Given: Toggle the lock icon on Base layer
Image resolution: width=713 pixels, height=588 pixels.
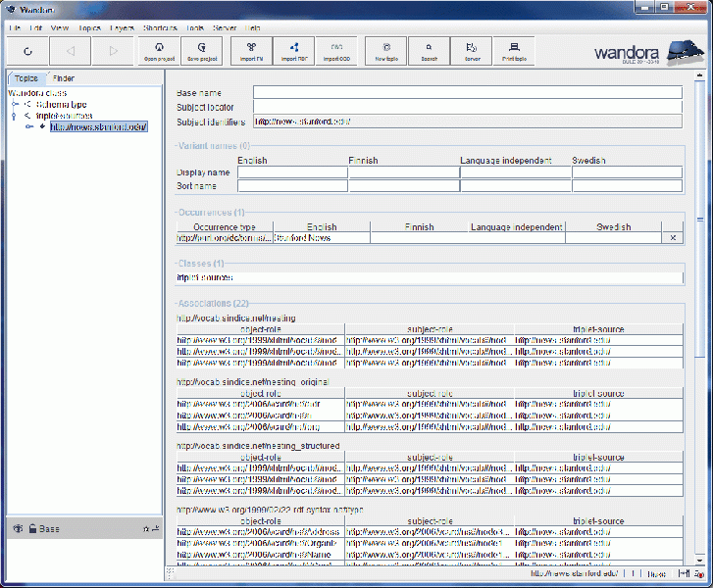Looking at the screenshot, I should point(32,529).
